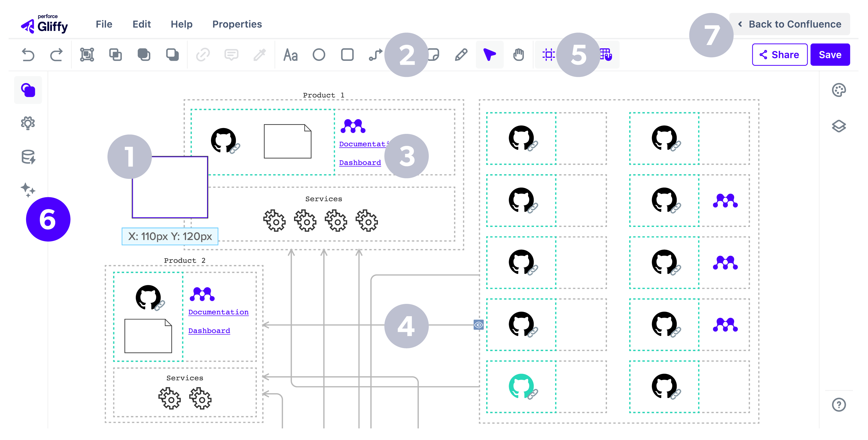The image size is (868, 440).
Task: Open the AI sparkles sidebar panel
Action: [28, 190]
